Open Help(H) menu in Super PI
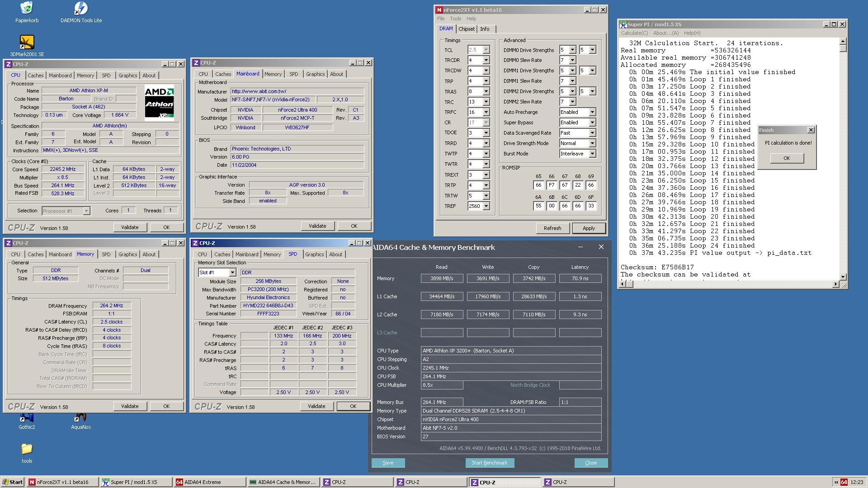 point(692,33)
